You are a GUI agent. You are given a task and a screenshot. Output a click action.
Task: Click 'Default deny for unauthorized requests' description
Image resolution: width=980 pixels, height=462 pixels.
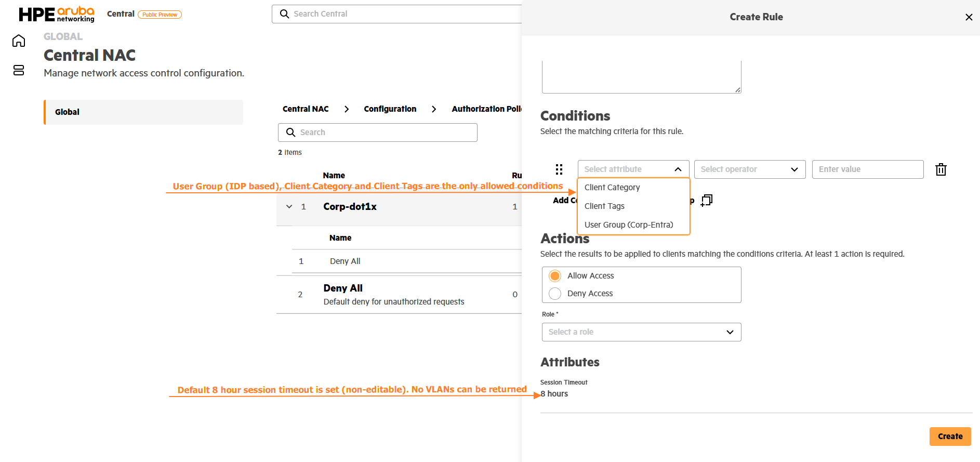tap(394, 302)
